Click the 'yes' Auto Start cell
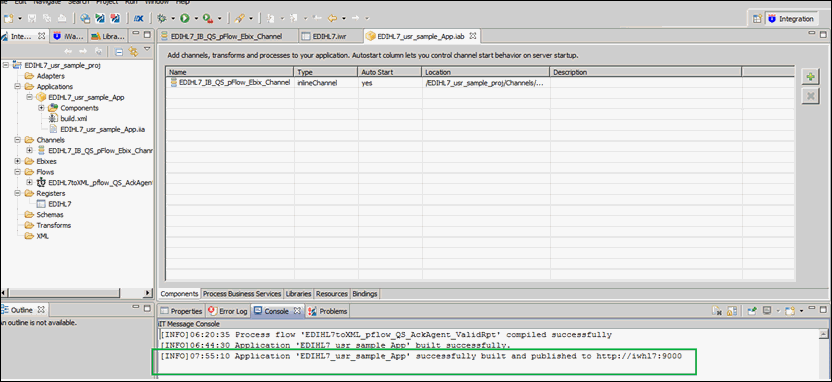This screenshot has height=382, width=832. point(389,83)
